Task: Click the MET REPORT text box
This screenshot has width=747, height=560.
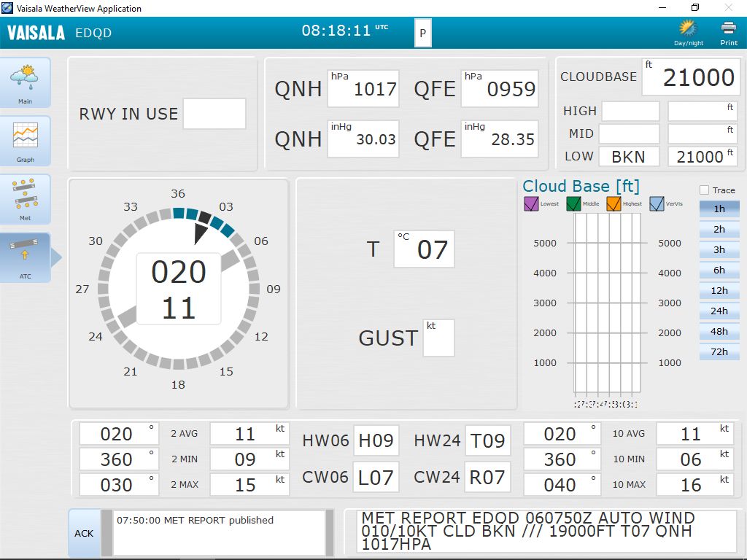Action: [x=547, y=532]
